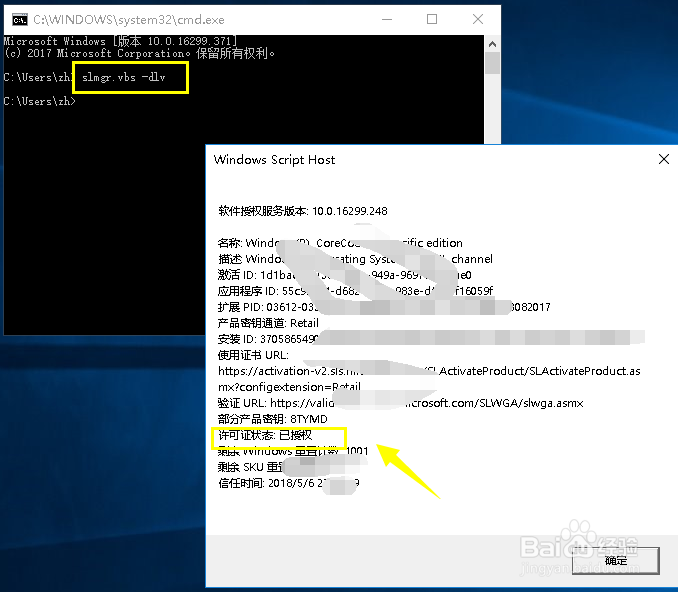Screen dimensions: 678x592
Task: Click the cmd vertical scrollbar thumb
Action: [492, 63]
